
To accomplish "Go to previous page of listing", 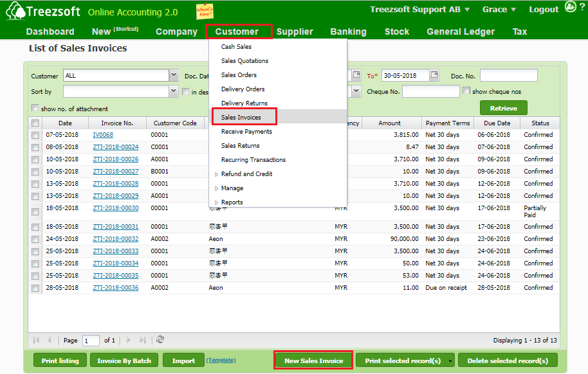I will tap(49, 340).
